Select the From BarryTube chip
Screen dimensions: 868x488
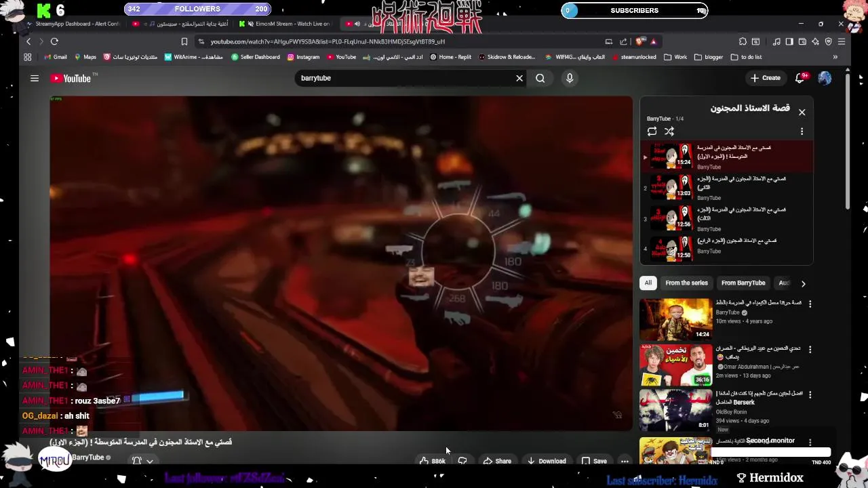pos(743,283)
